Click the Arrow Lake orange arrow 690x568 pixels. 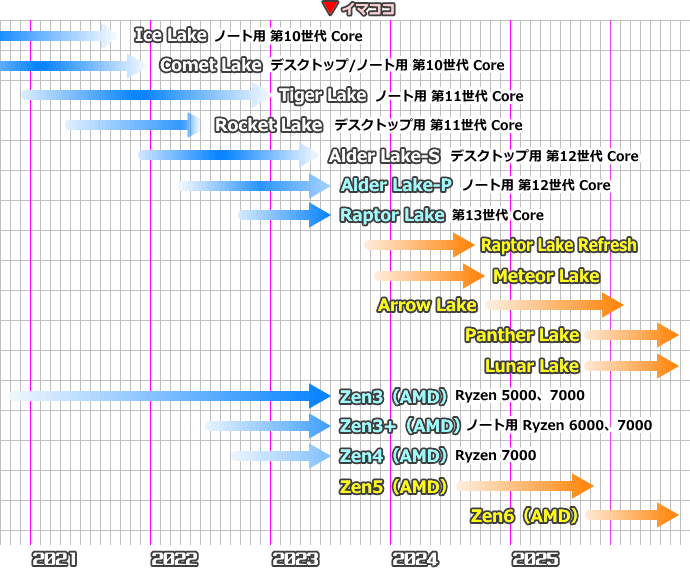(x=554, y=305)
